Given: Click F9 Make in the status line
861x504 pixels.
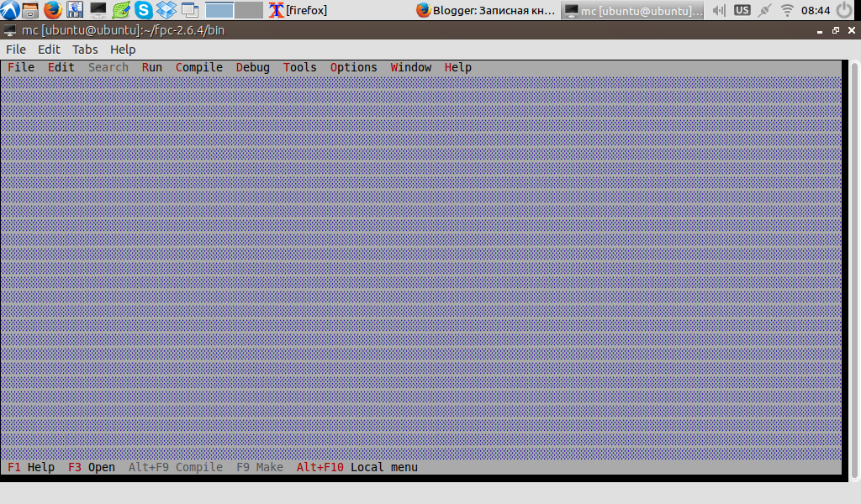Looking at the screenshot, I should (x=260, y=467).
